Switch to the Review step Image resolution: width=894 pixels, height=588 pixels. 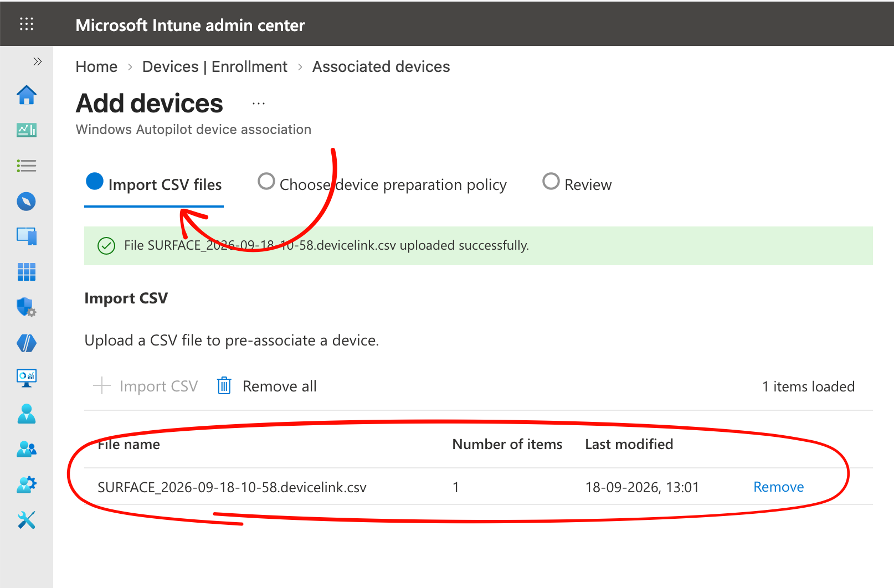click(x=577, y=184)
